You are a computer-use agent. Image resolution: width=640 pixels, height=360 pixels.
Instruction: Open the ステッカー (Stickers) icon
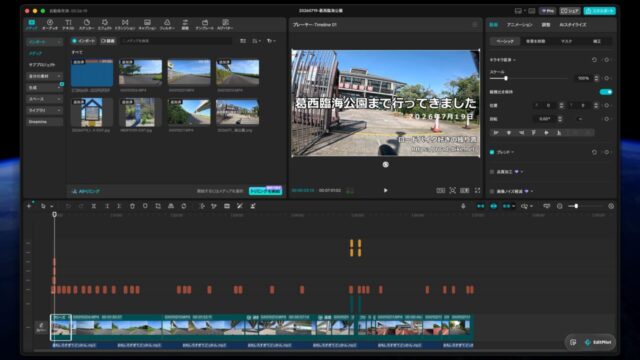point(87,24)
